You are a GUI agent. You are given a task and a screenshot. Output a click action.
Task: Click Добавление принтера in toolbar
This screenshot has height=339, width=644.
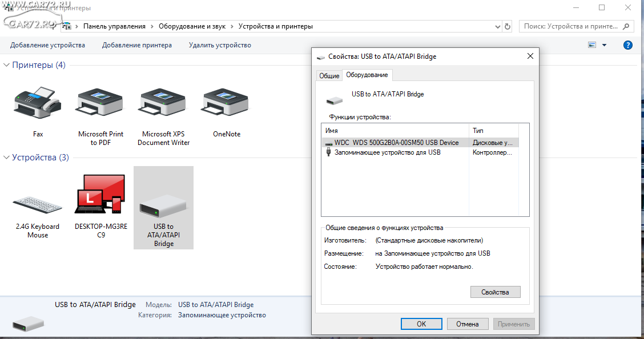pos(137,45)
